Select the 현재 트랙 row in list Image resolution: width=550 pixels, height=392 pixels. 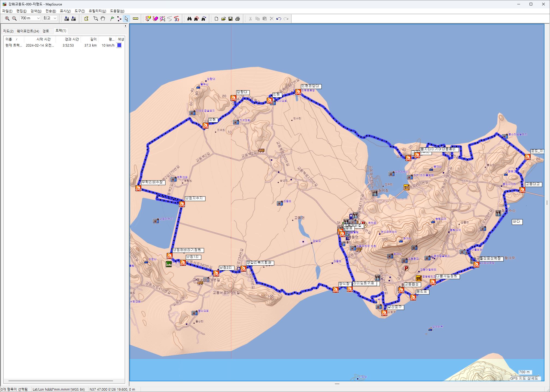[x=14, y=45]
